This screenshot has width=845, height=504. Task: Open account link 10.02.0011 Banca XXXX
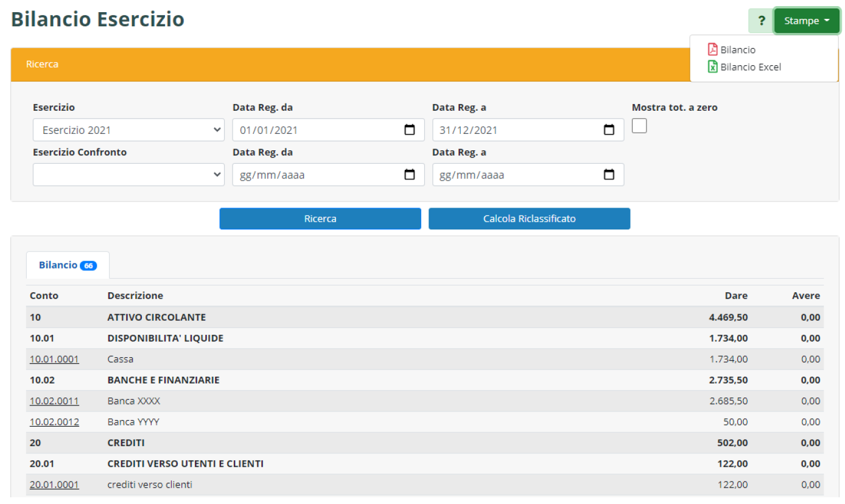pyautogui.click(x=54, y=401)
